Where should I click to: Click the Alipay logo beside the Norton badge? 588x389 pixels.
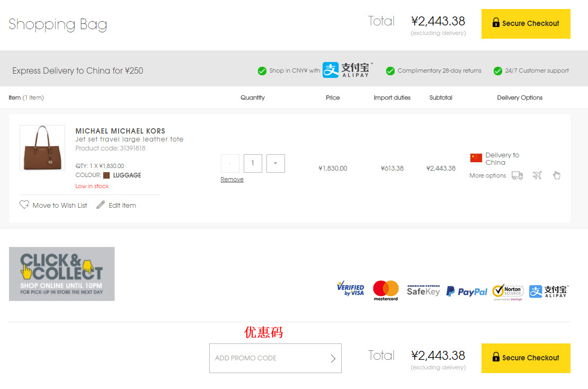(549, 291)
